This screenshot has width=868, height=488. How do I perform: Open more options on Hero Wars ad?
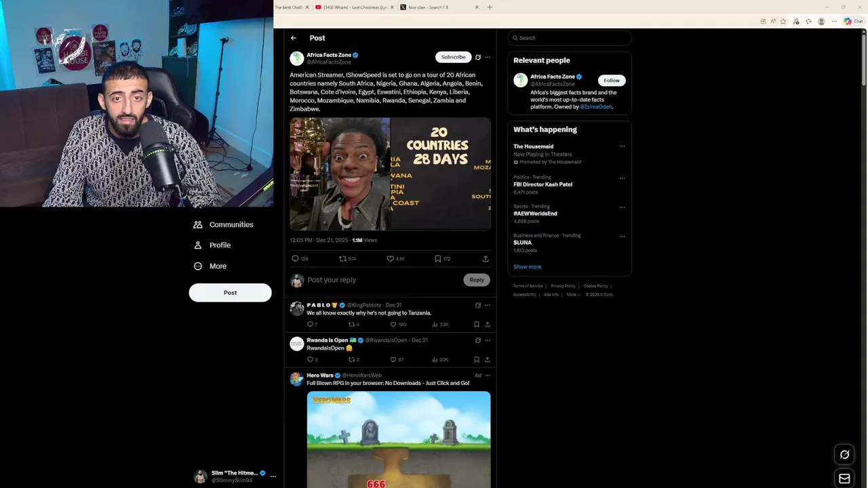(487, 375)
